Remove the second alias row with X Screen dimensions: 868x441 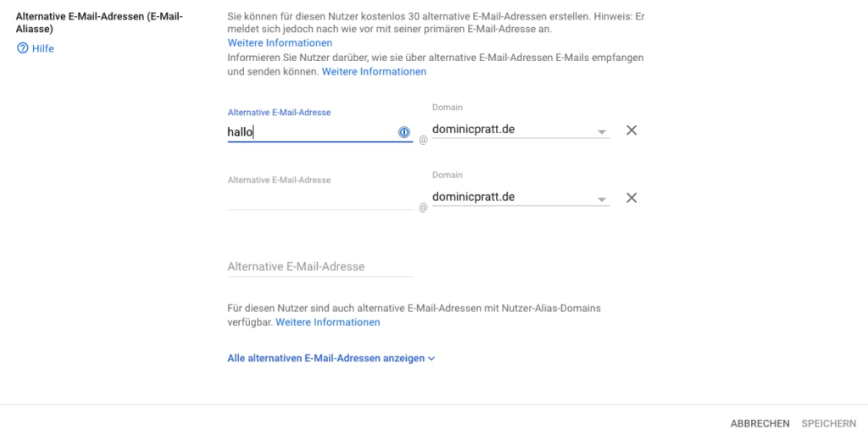631,198
